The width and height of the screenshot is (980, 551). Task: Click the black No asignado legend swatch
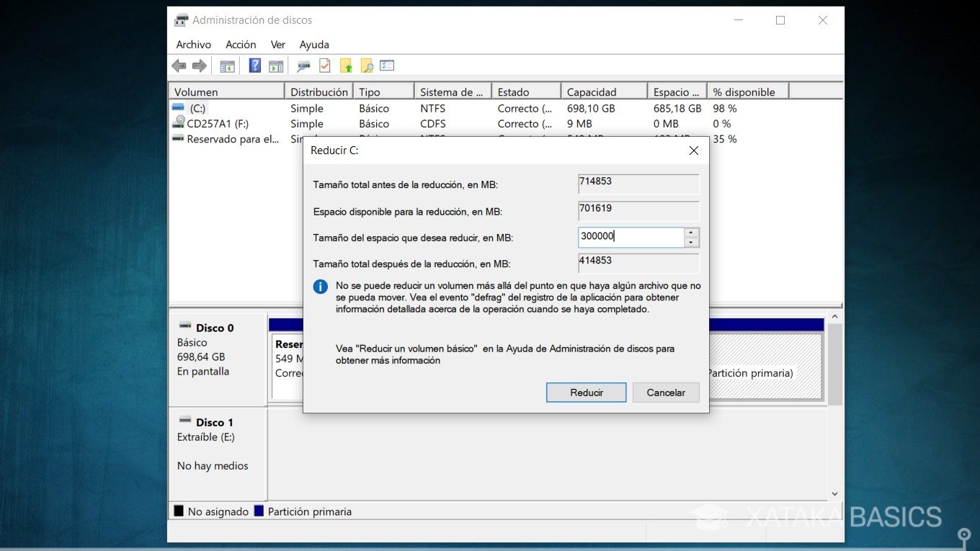point(178,511)
